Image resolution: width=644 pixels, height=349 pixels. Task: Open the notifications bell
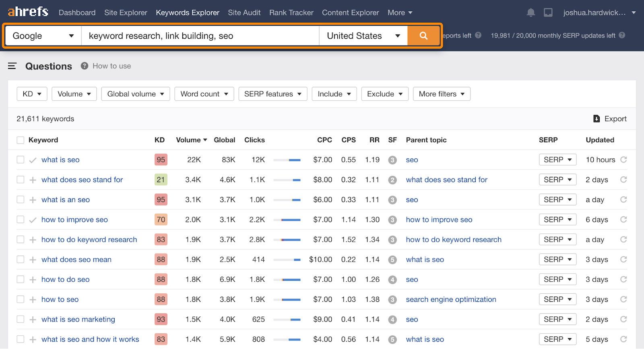(x=530, y=12)
